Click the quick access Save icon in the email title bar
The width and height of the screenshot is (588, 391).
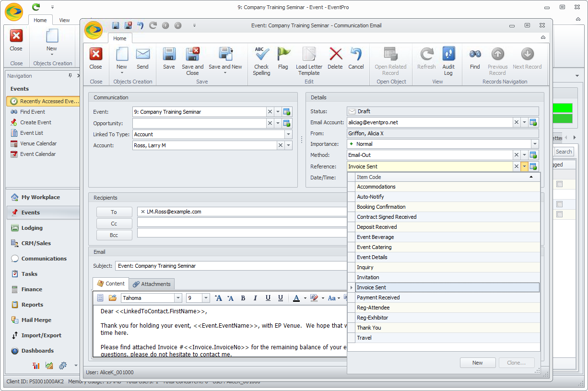(116, 25)
